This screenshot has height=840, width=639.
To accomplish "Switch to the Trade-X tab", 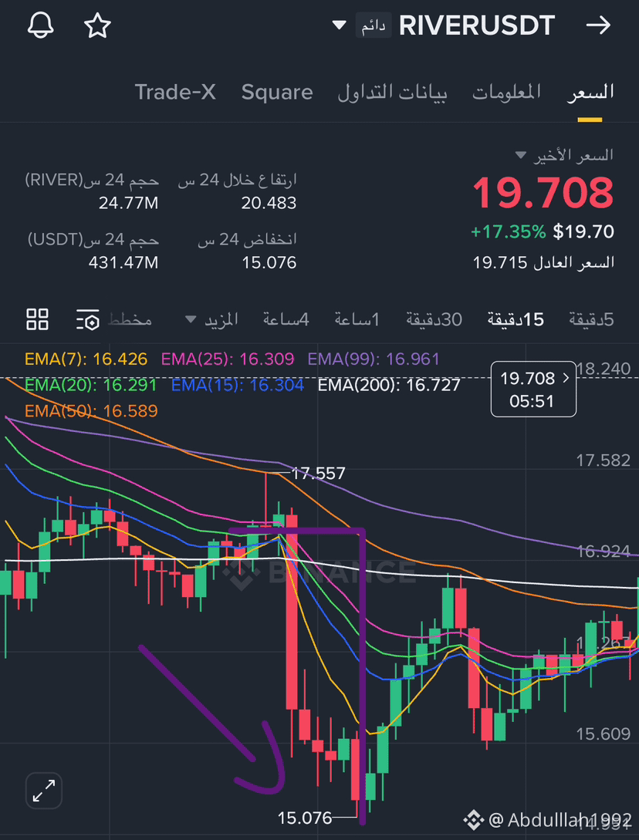I will tap(174, 92).
